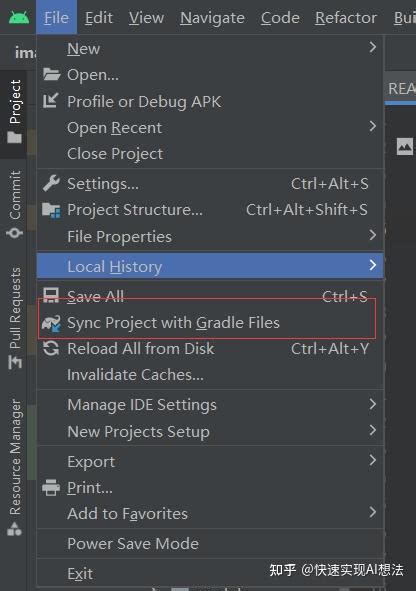Click the Save All floppy disk icon
The height and width of the screenshot is (591, 416).
pos(51,296)
